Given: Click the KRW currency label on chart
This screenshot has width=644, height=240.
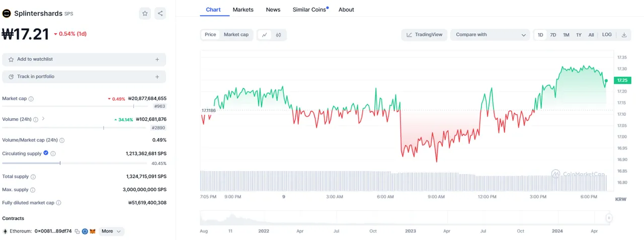Looking at the screenshot, I should (x=621, y=200).
